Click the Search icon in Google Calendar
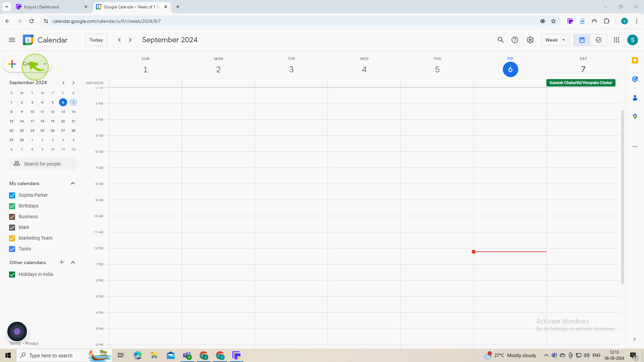Viewport: 644px width, 362px height. click(x=501, y=40)
